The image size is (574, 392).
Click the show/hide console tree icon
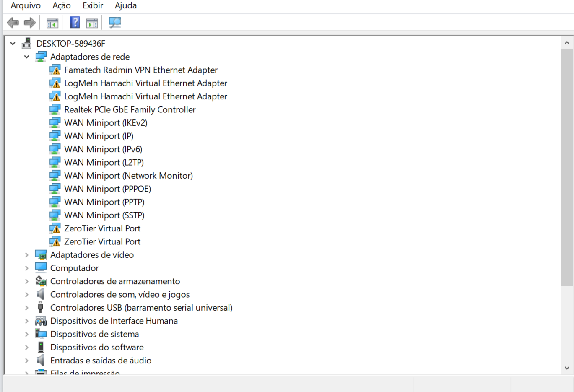coord(52,23)
